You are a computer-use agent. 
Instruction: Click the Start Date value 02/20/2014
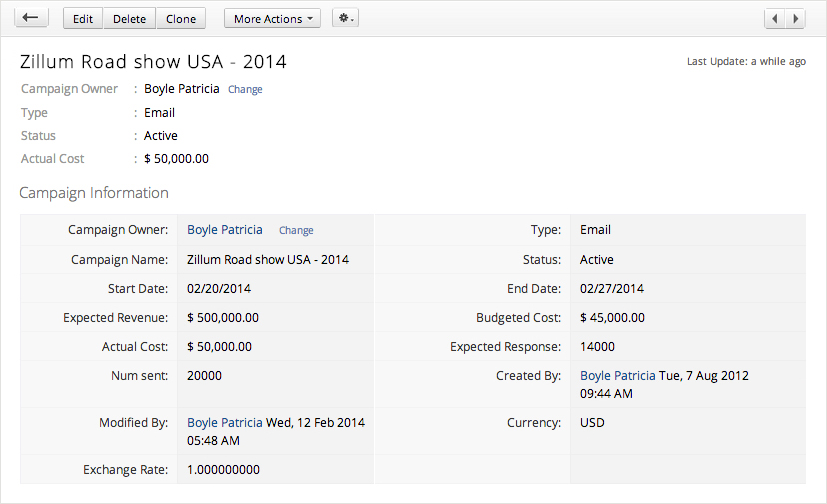point(219,289)
